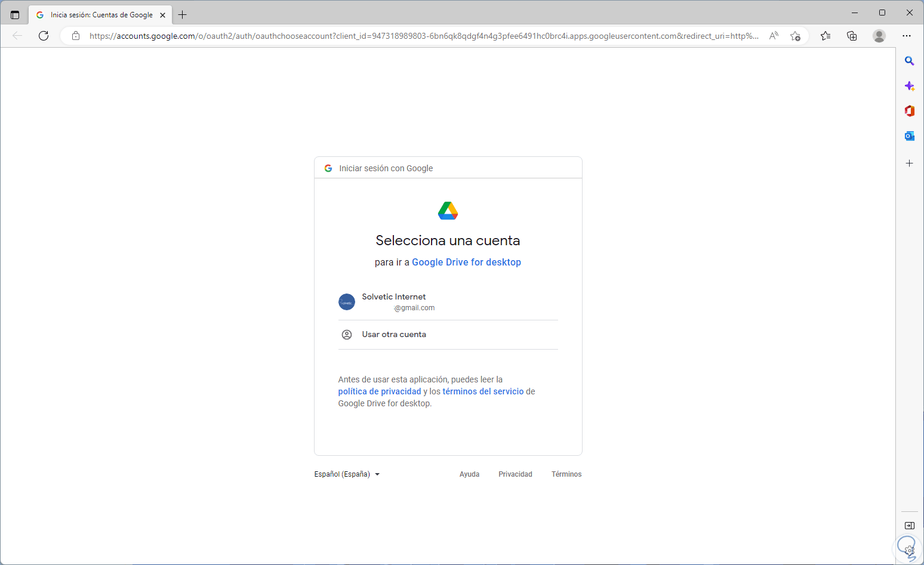Go back to the previous page
Screen dimensions: 924x565
[17, 36]
